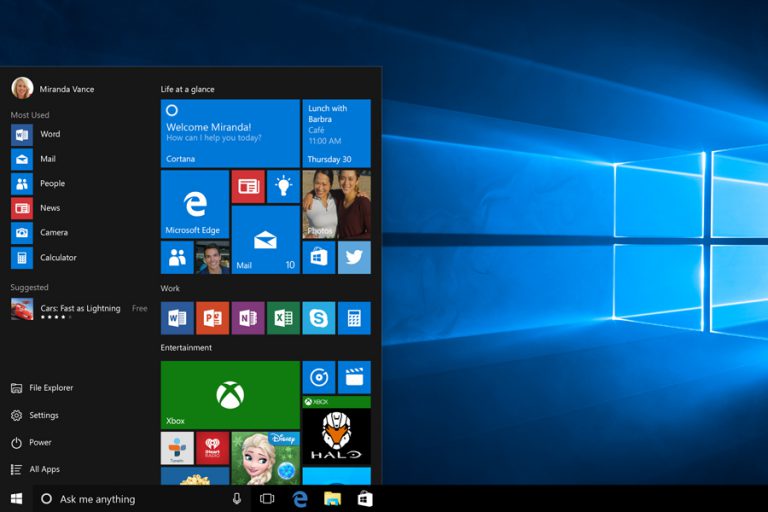Image resolution: width=768 pixels, height=512 pixels.
Task: Click the microphone icon in search box
Action: point(237,498)
